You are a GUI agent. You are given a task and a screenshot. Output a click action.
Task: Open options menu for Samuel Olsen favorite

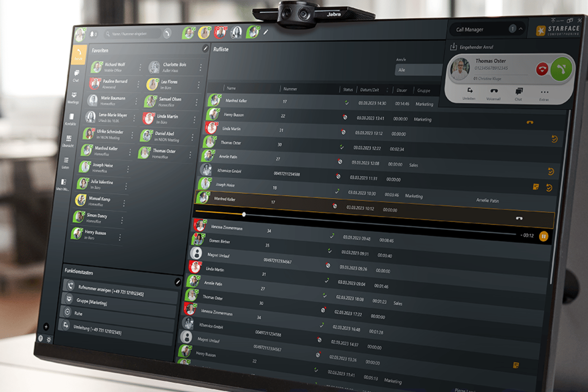pyautogui.click(x=196, y=102)
